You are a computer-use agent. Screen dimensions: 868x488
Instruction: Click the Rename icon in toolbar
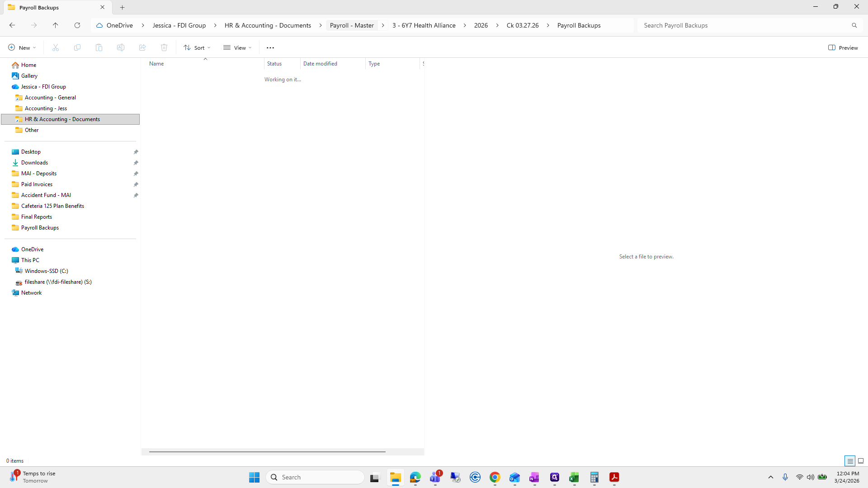[x=121, y=47]
